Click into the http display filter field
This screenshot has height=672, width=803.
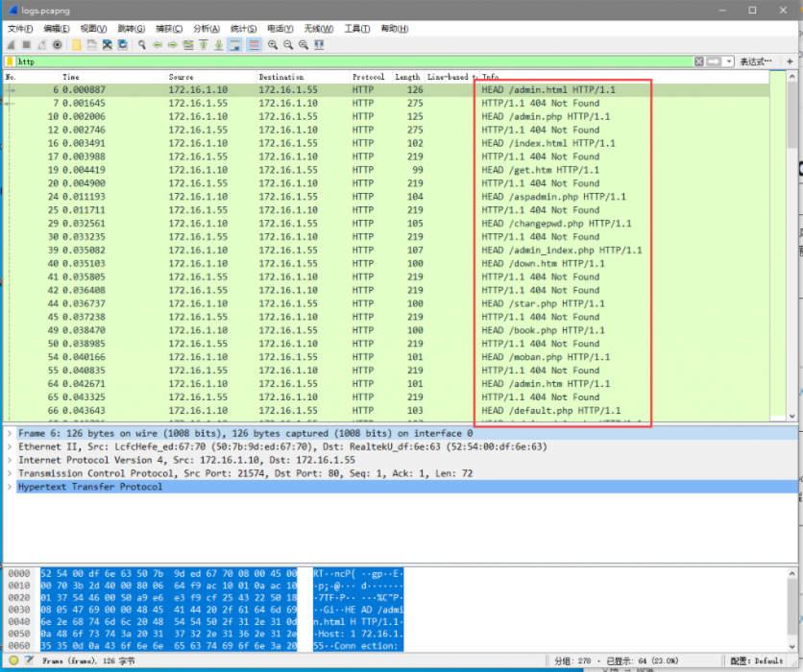(353, 62)
